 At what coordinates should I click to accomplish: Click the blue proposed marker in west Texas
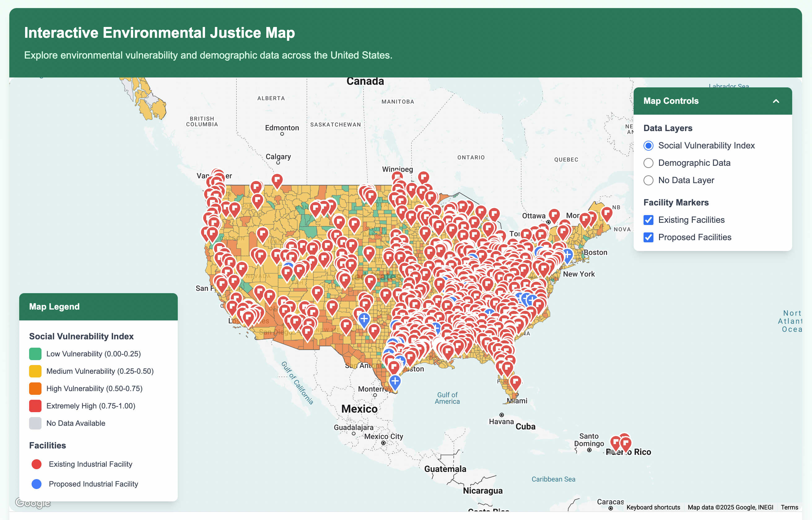coord(364,319)
